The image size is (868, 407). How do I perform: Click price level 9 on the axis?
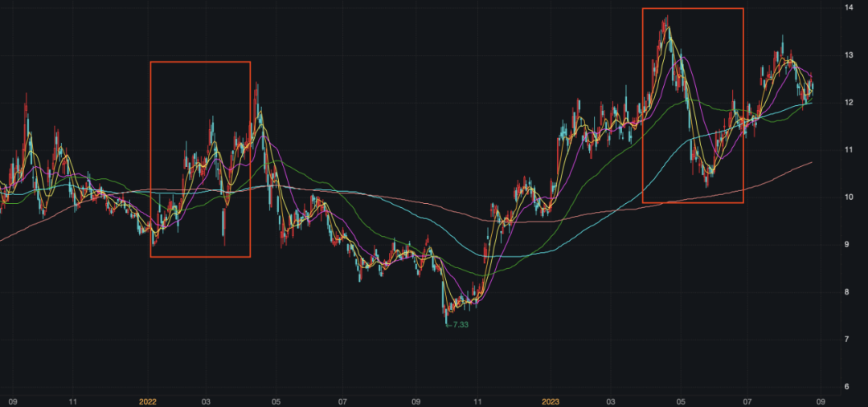tap(848, 244)
